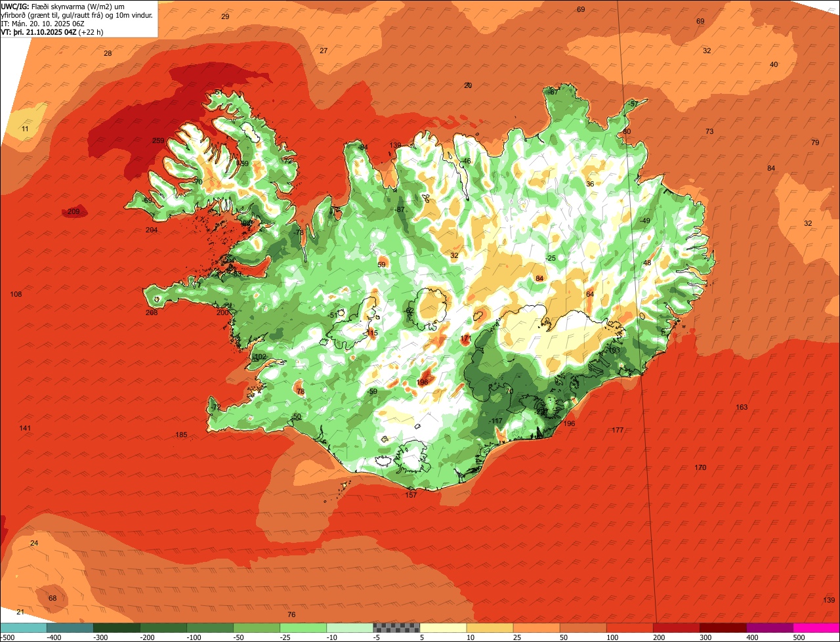The image size is (840, 642).
Task: Pick the pale yellow 5 to 10 legend swatch
Action: pos(443,628)
